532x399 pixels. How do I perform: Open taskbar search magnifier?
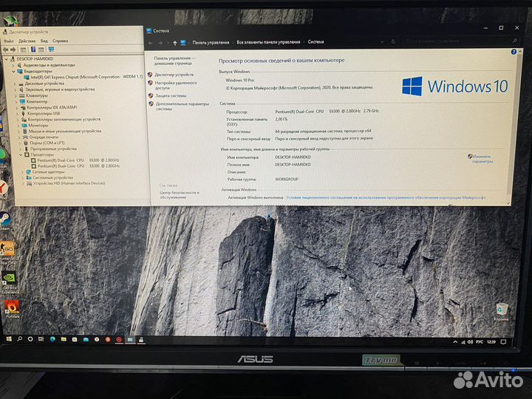[x=20, y=338]
